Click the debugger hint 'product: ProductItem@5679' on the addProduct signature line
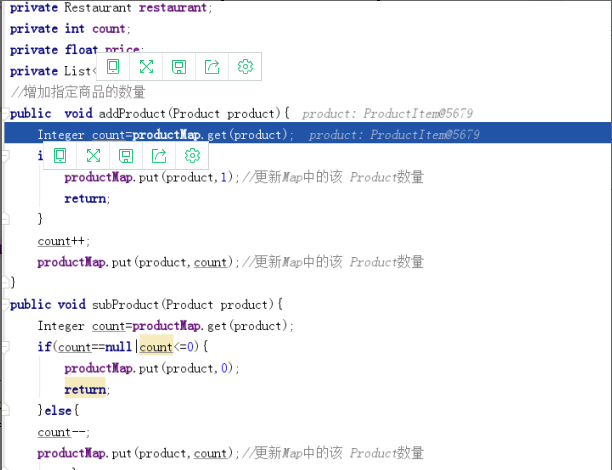 388,114
